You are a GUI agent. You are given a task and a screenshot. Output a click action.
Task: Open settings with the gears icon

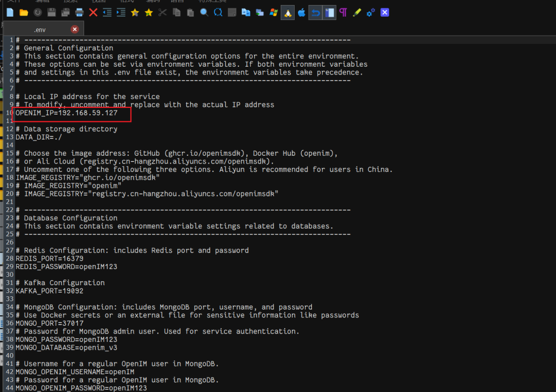[371, 12]
